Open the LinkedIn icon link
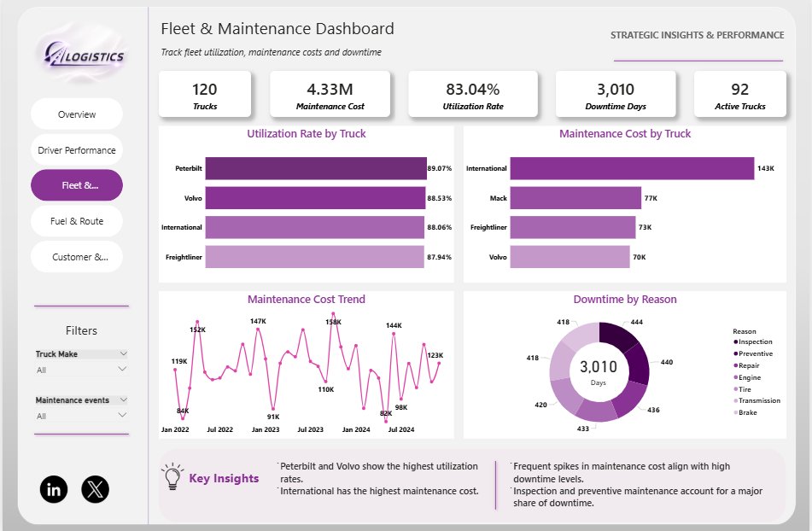The width and height of the screenshot is (812, 531). point(54,489)
